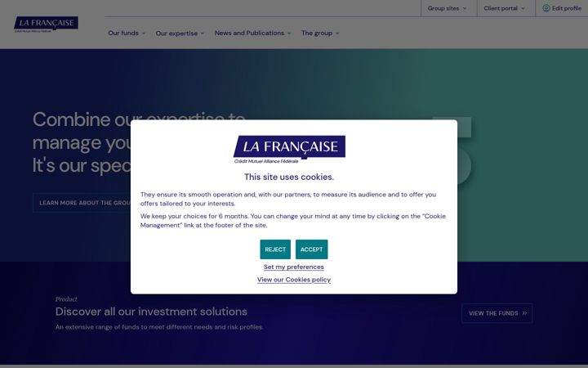Image resolution: width=588 pixels, height=368 pixels.
Task: Click chevron next to News and Publications
Action: (289, 34)
